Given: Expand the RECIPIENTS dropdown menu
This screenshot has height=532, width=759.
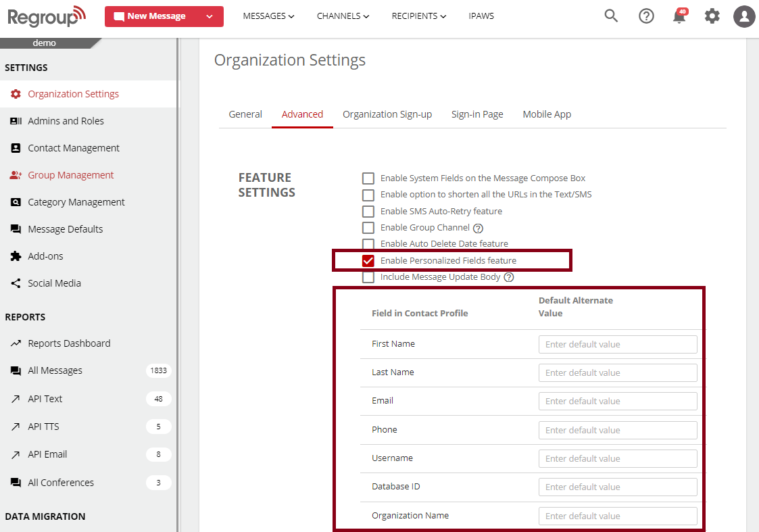Looking at the screenshot, I should (x=418, y=16).
